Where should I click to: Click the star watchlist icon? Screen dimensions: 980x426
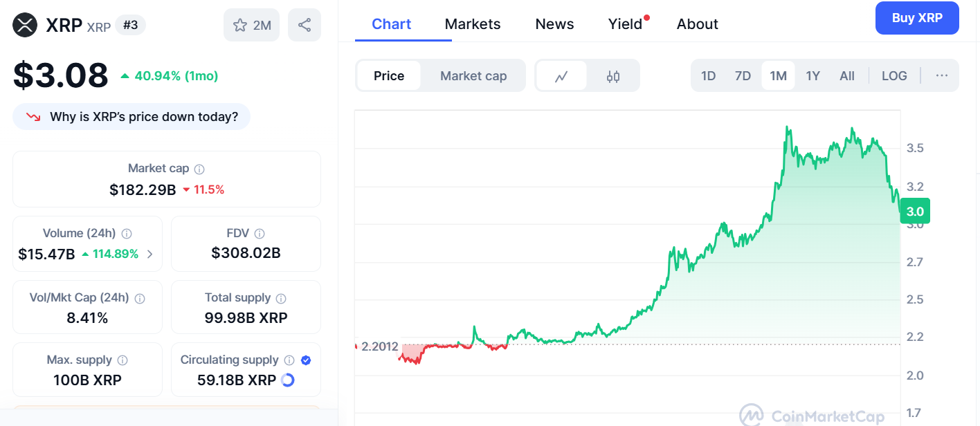tap(240, 26)
